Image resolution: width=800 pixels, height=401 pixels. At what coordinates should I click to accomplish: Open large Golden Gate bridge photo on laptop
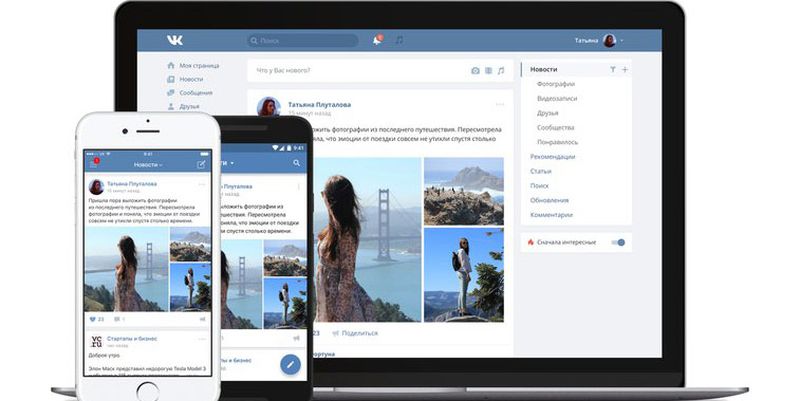(x=368, y=240)
